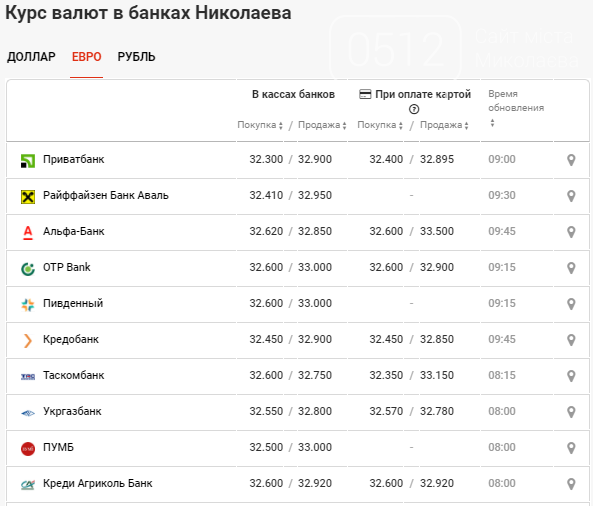
Task: Click Таскомбанк cash sell rate 32.750
Action: 315,375
